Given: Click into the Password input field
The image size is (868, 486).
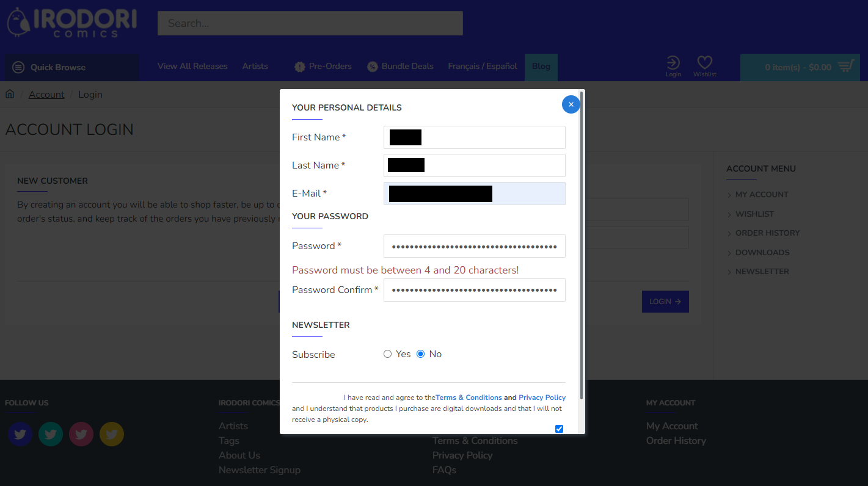Looking at the screenshot, I should click(474, 246).
